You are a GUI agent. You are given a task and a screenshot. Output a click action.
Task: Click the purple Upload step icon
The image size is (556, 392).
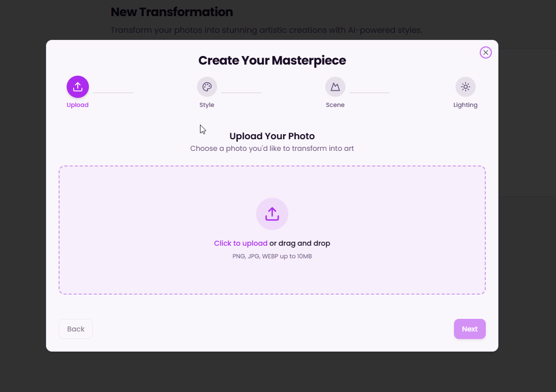[x=78, y=87]
